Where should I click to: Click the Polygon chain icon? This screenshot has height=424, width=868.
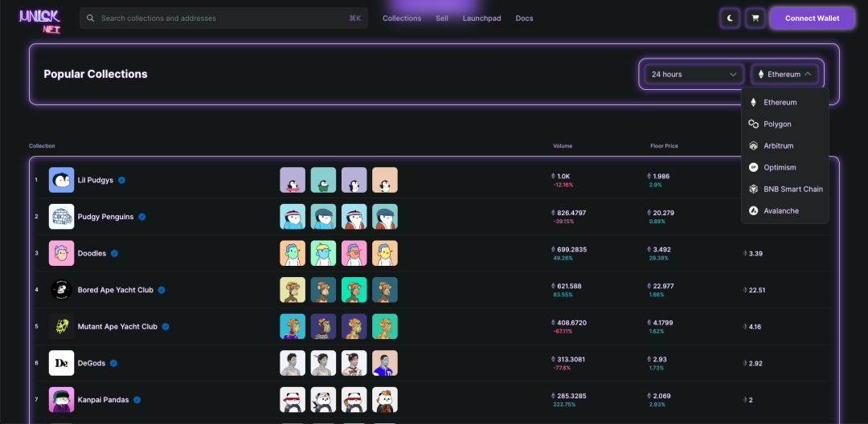pos(753,124)
